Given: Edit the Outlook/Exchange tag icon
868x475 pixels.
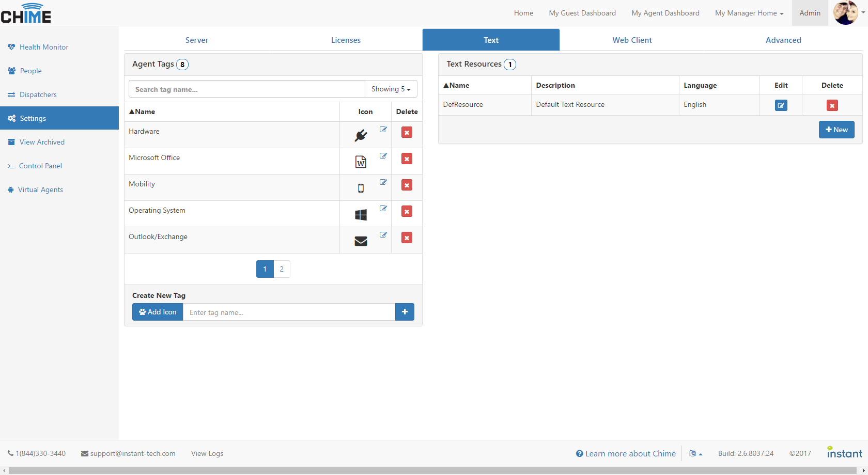Looking at the screenshot, I should (383, 235).
